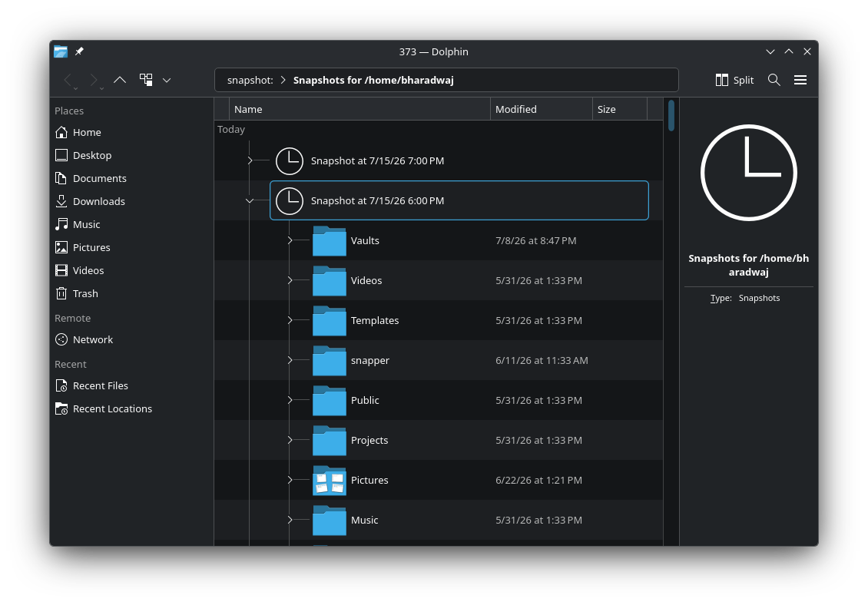Expand the snapper folder
This screenshot has width=868, height=605.
(x=290, y=360)
